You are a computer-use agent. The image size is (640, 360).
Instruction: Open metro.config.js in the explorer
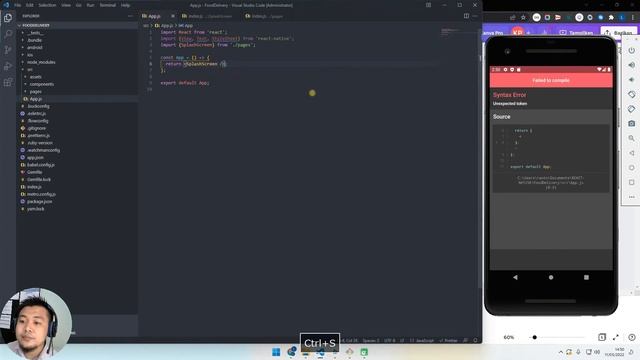coord(41,194)
